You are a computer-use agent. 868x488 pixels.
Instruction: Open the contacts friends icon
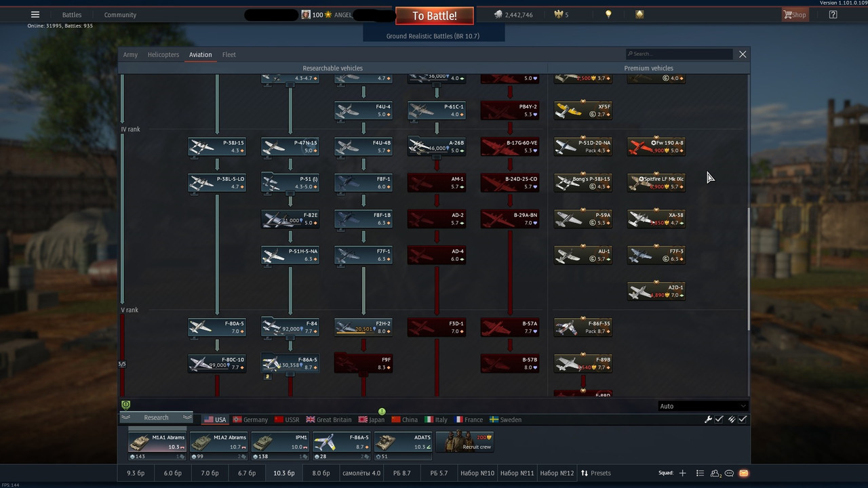[x=715, y=473]
